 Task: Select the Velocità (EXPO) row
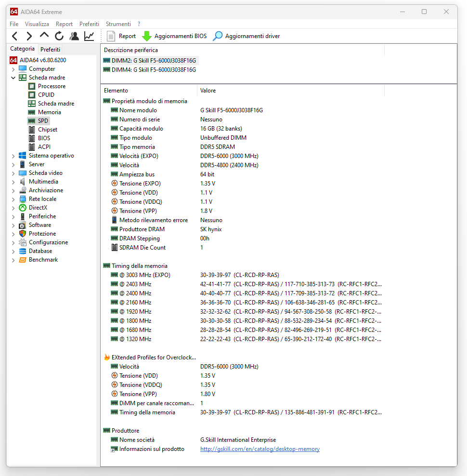click(x=243, y=156)
